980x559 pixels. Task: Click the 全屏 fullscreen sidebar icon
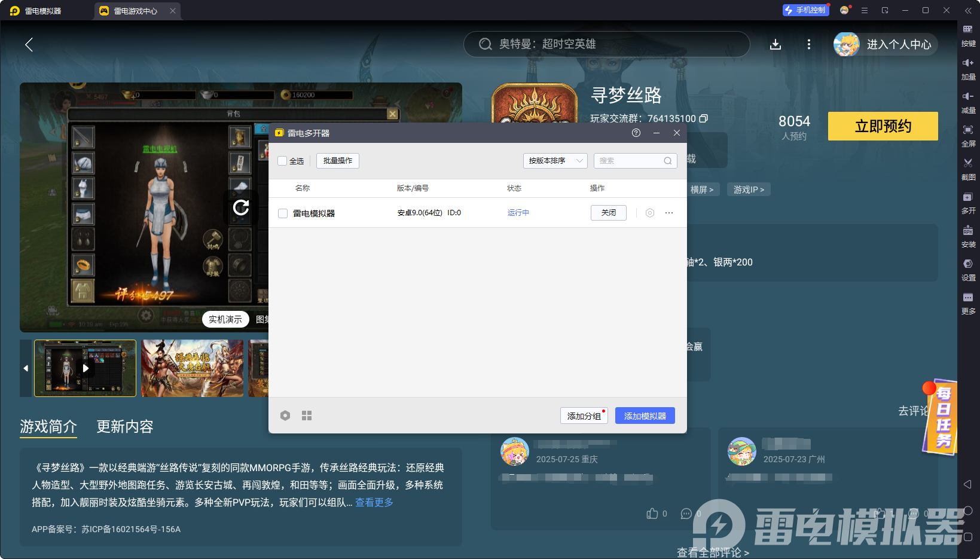(x=968, y=135)
